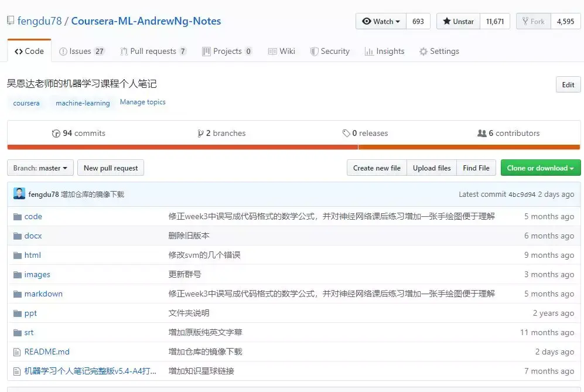Open the Clone or download dropdown
This screenshot has width=584, height=392.
coord(541,168)
